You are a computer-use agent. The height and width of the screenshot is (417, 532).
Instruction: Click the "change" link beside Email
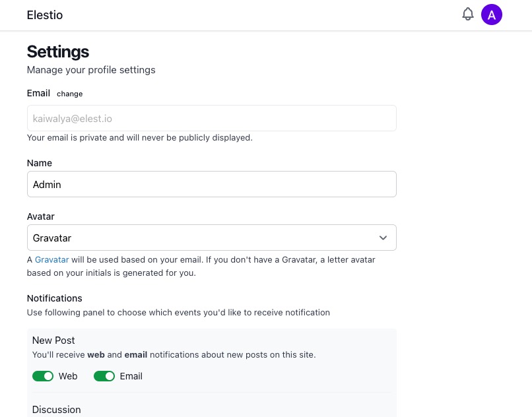point(69,94)
